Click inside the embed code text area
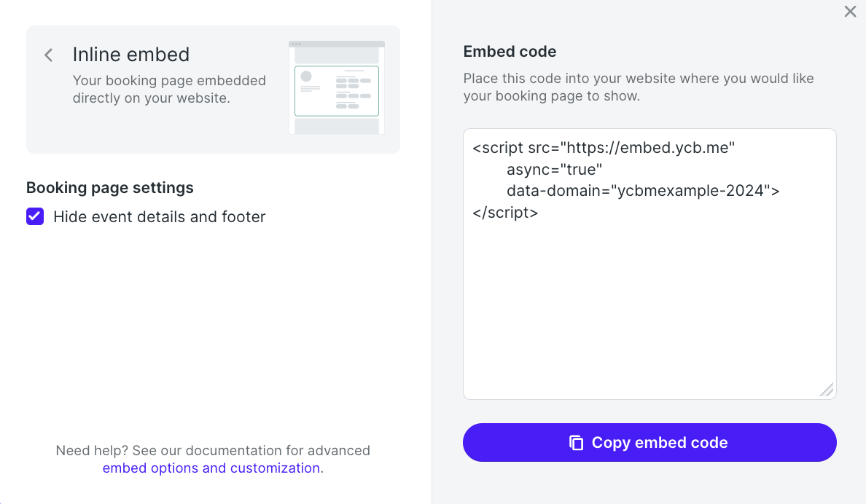 pos(649,264)
